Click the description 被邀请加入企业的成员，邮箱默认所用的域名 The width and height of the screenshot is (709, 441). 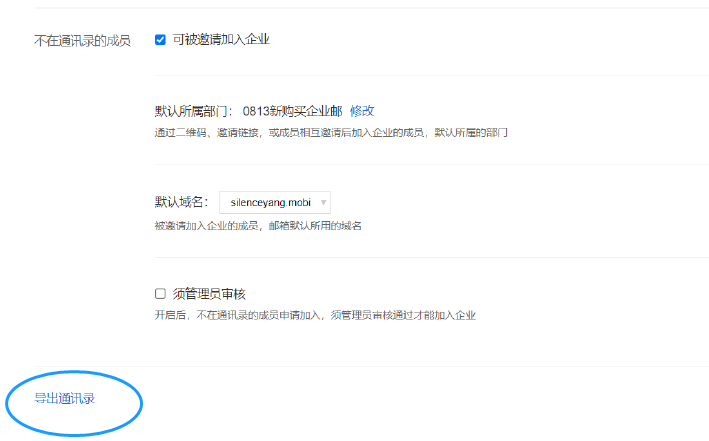point(258,226)
